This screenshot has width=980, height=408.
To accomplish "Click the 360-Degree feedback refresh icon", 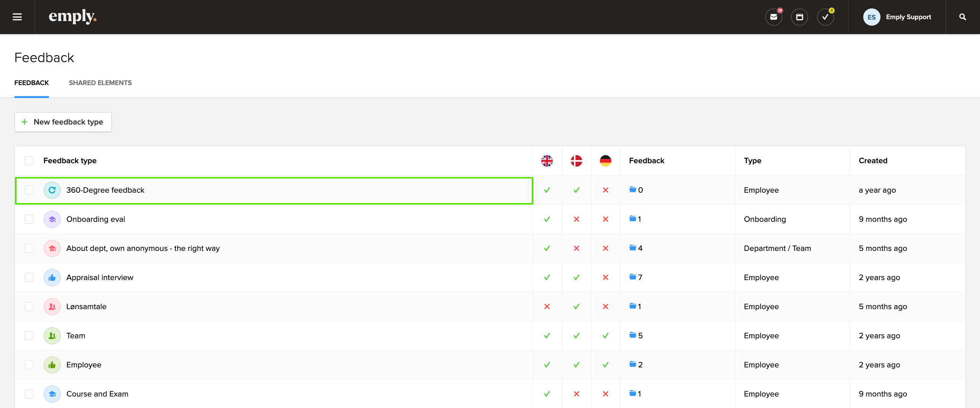I will pyautogui.click(x=52, y=190).
